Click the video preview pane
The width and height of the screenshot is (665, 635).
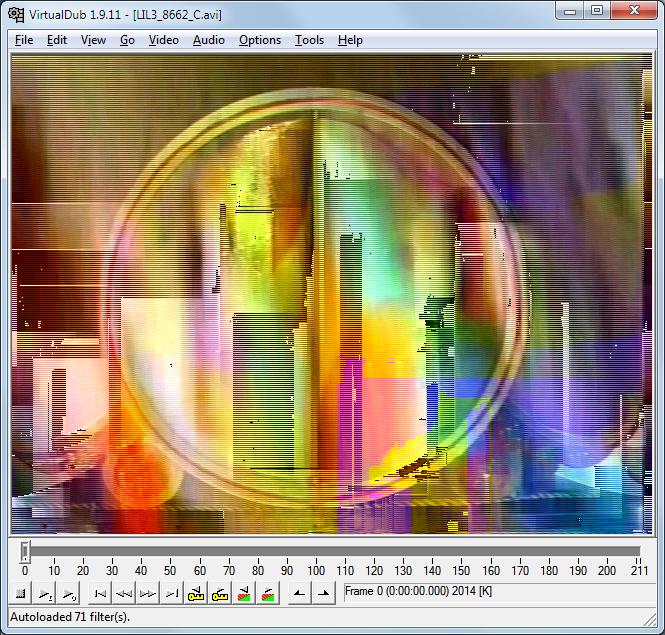[x=332, y=294]
